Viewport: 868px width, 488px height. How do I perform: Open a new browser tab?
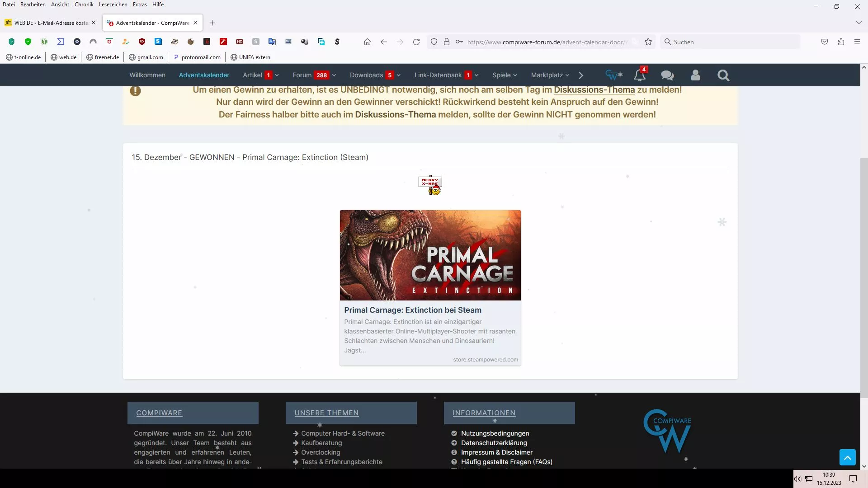(x=212, y=23)
